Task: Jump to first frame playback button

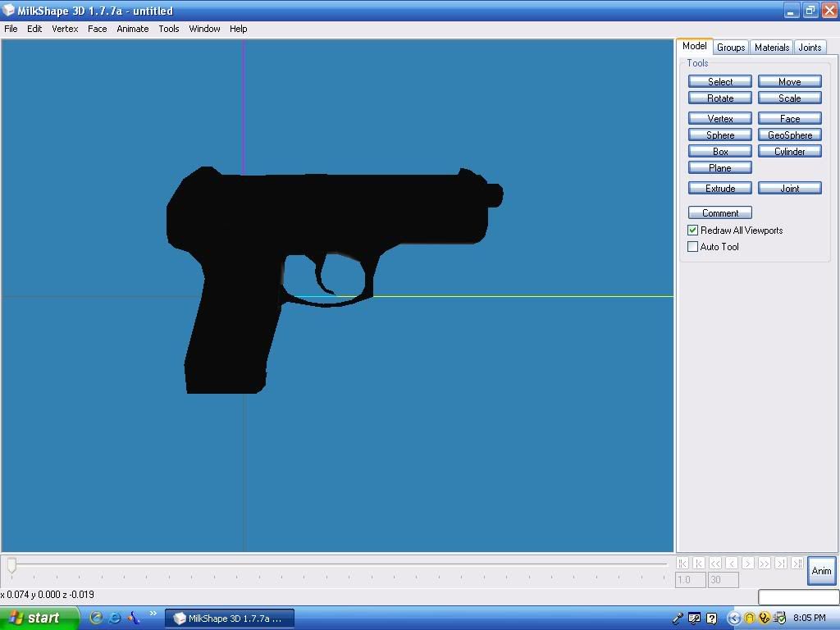Action: coord(682,563)
